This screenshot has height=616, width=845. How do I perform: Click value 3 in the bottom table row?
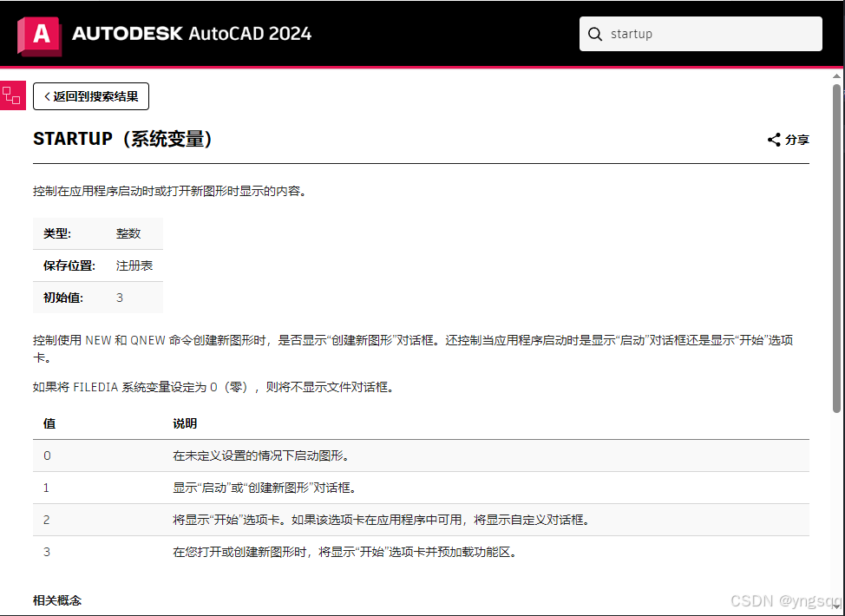(46, 552)
